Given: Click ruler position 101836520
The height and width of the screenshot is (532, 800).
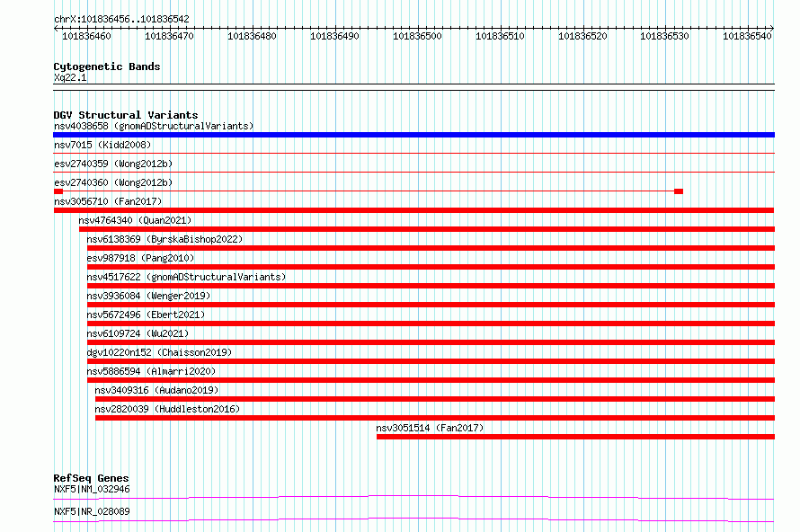Looking at the screenshot, I should (x=582, y=36).
